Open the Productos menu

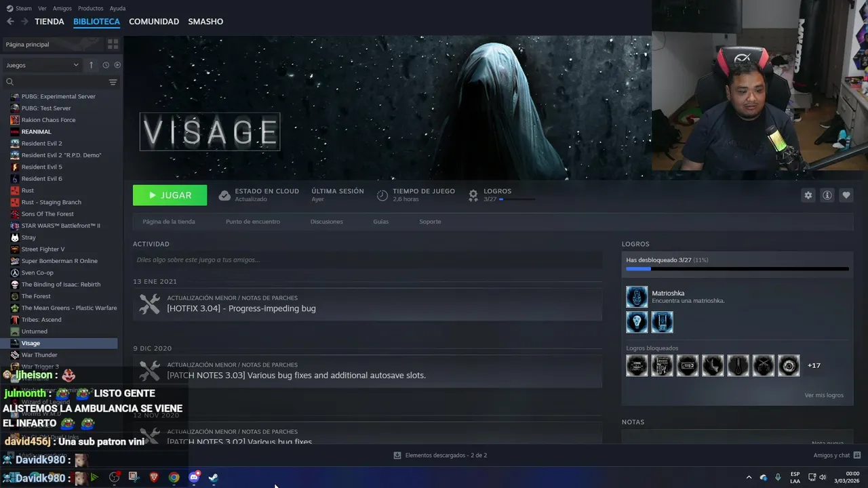(90, 8)
